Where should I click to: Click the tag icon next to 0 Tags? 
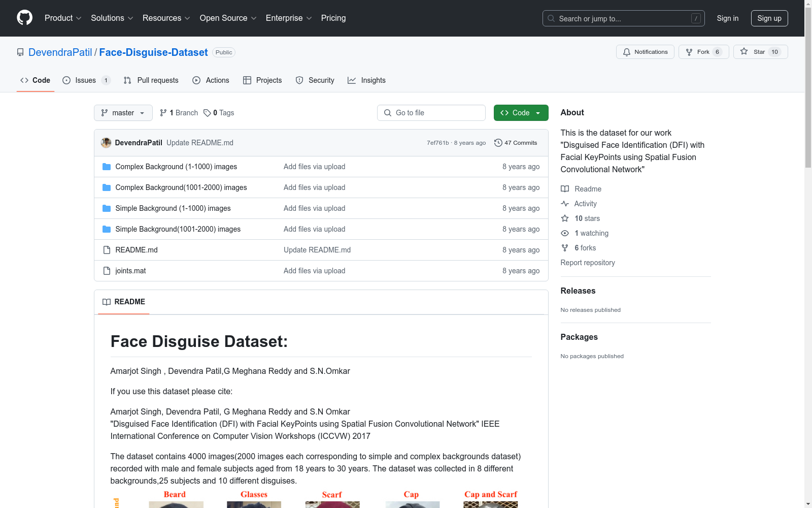click(x=207, y=113)
